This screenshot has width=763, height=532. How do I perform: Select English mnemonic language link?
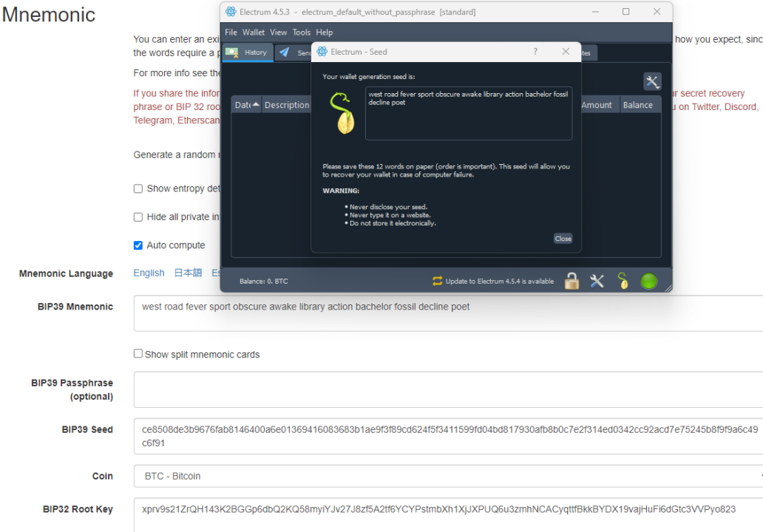pyautogui.click(x=149, y=273)
